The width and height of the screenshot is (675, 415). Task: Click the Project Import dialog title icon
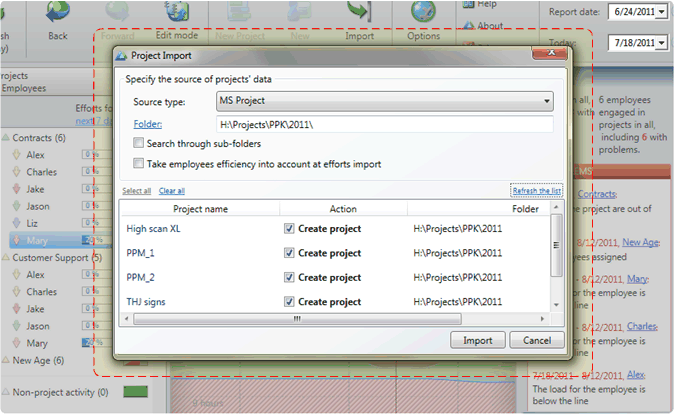(121, 56)
